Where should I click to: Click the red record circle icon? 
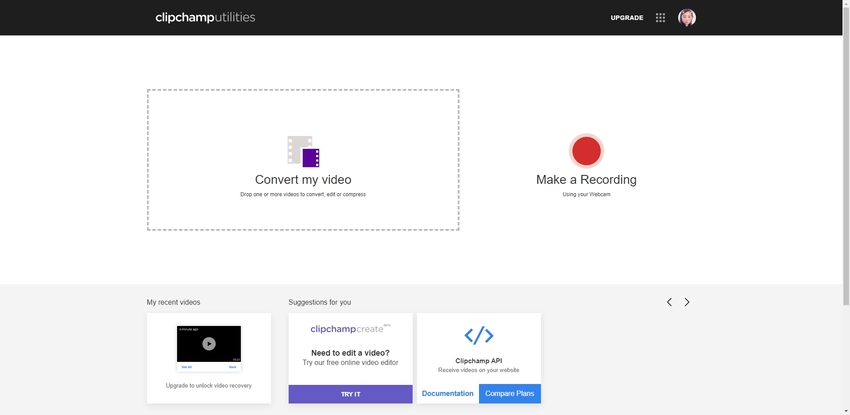click(586, 151)
